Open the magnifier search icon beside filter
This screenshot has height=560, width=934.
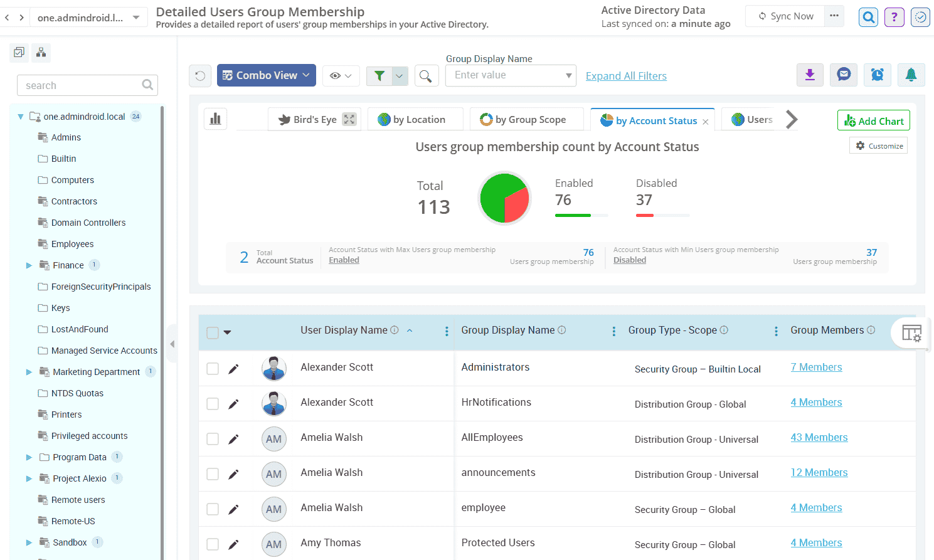425,76
